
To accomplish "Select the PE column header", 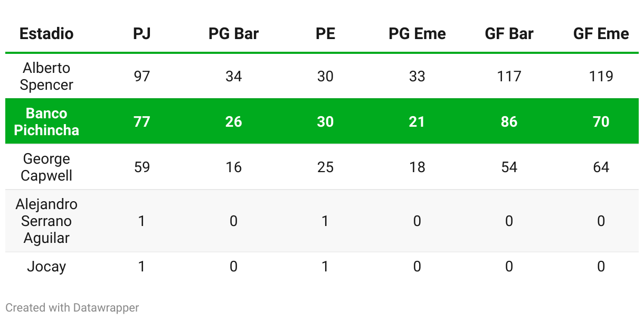I will [325, 34].
